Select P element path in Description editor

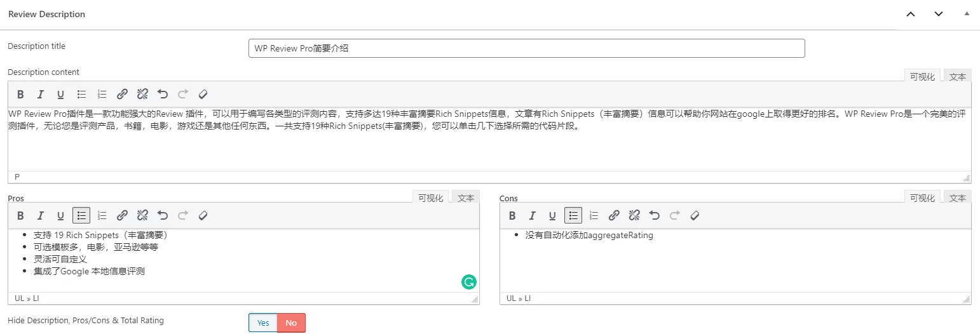(17, 177)
